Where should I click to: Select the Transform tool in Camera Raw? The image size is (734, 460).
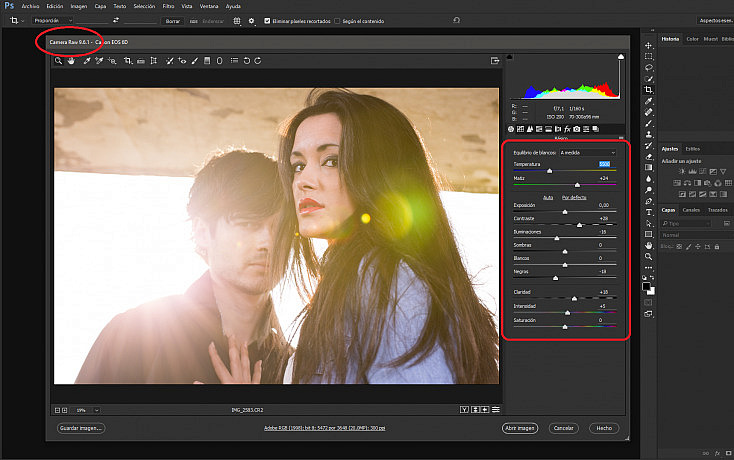pos(154,61)
